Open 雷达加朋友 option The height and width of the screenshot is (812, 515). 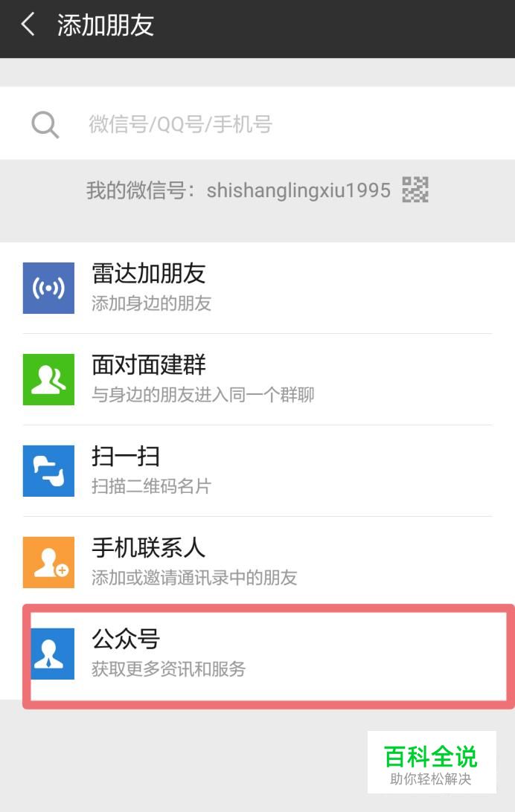pos(257,288)
